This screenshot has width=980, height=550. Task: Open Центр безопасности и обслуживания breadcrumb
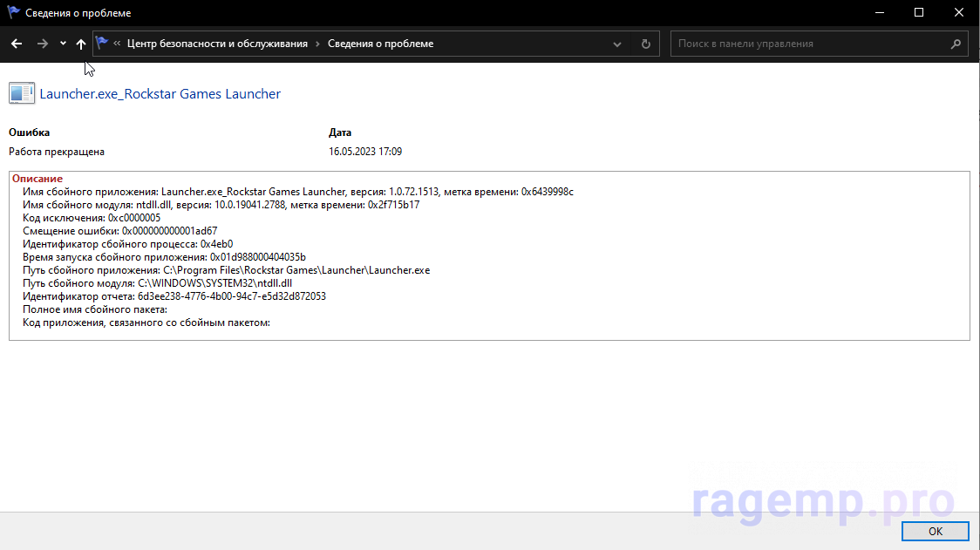point(217,44)
